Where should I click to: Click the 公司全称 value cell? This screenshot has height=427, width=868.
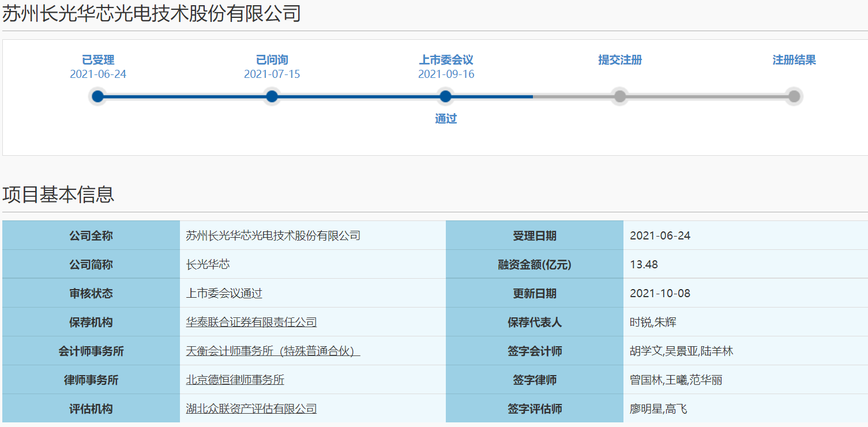pyautogui.click(x=313, y=235)
